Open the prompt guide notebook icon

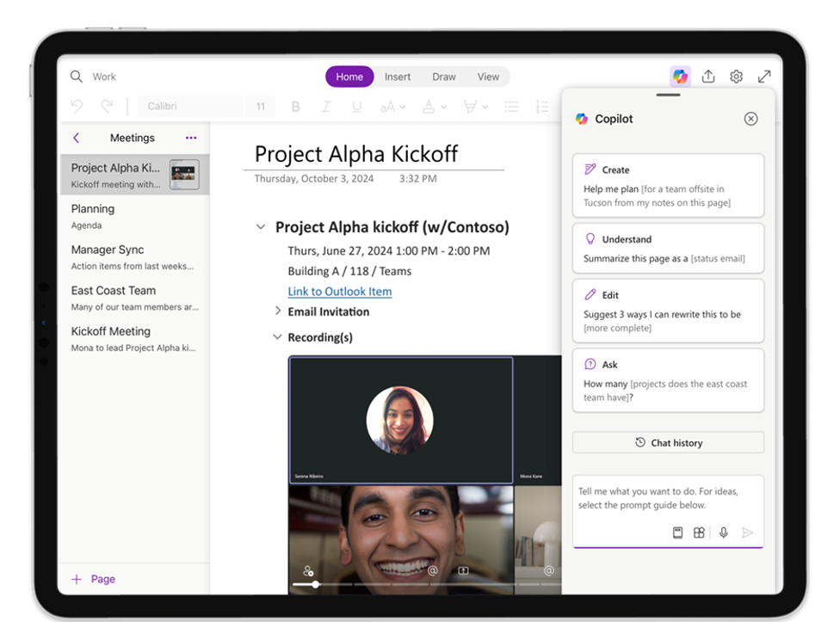pos(677,533)
